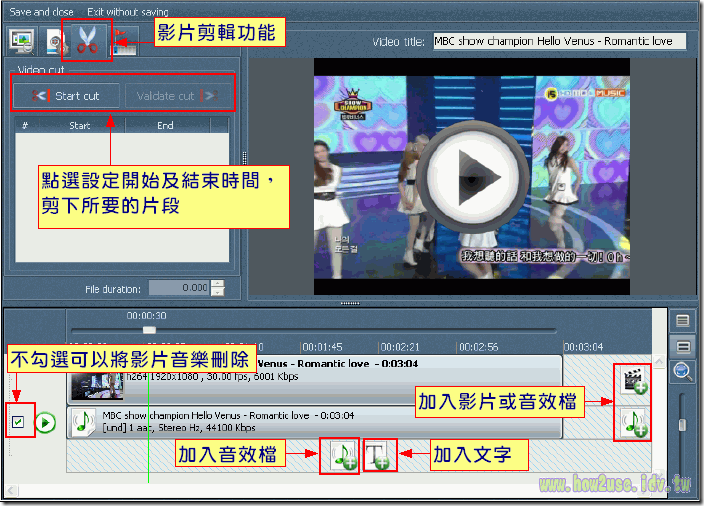Click the vertical zoom slider handle
Image resolution: width=704 pixels, height=506 pixels.
(682, 425)
